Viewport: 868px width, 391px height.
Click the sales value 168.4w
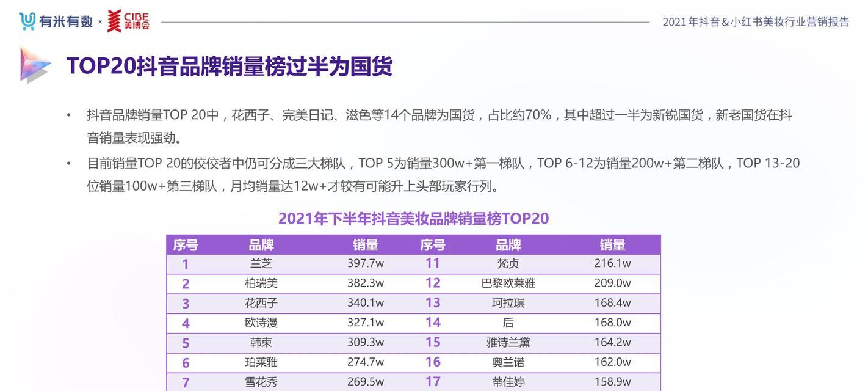(613, 302)
